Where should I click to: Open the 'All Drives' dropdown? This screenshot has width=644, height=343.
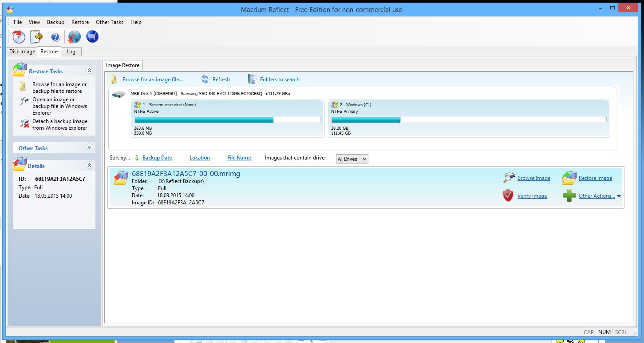pyautogui.click(x=352, y=159)
